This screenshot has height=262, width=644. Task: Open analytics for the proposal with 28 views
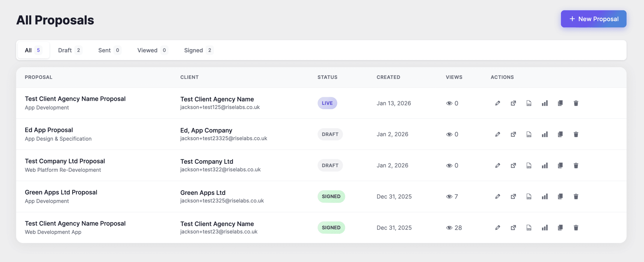[545, 228]
